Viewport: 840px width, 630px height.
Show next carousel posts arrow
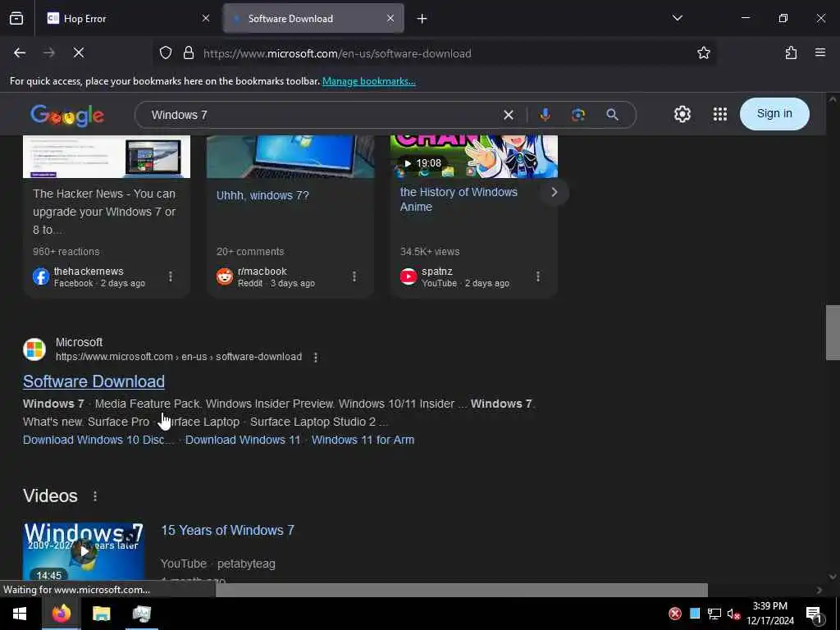click(x=555, y=192)
